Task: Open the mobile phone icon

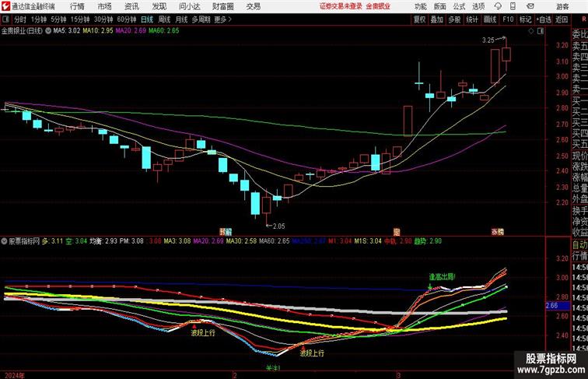Action: (x=513, y=6)
